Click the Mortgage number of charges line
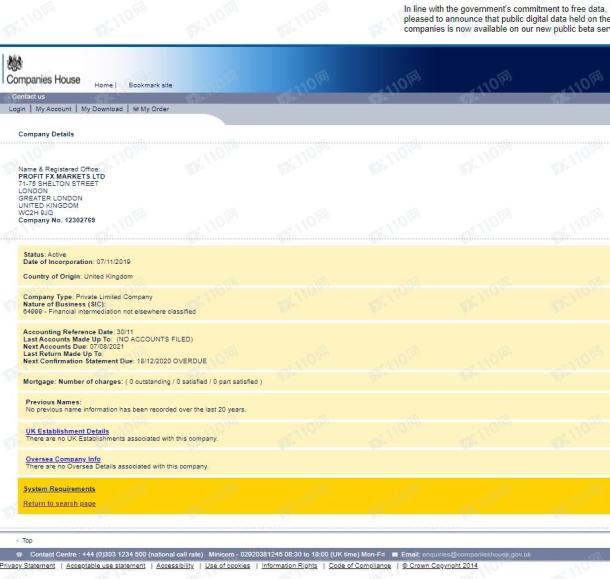The height and width of the screenshot is (579, 610). pyautogui.click(x=143, y=382)
